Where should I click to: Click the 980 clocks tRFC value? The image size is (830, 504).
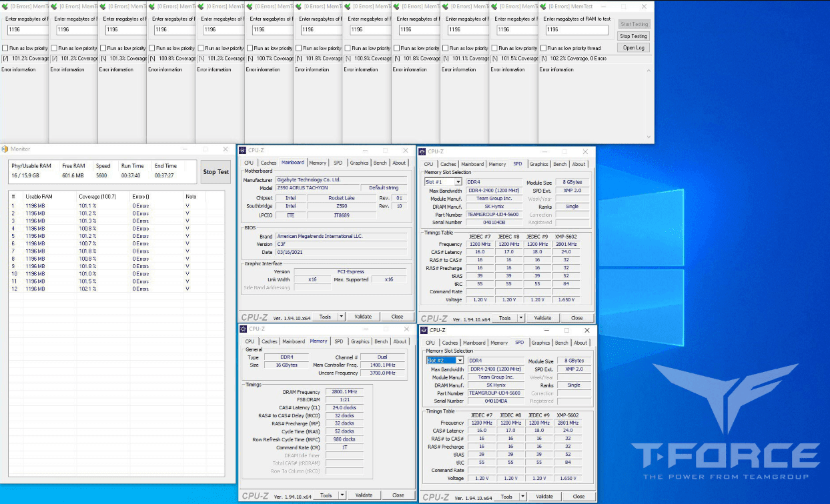pos(344,439)
